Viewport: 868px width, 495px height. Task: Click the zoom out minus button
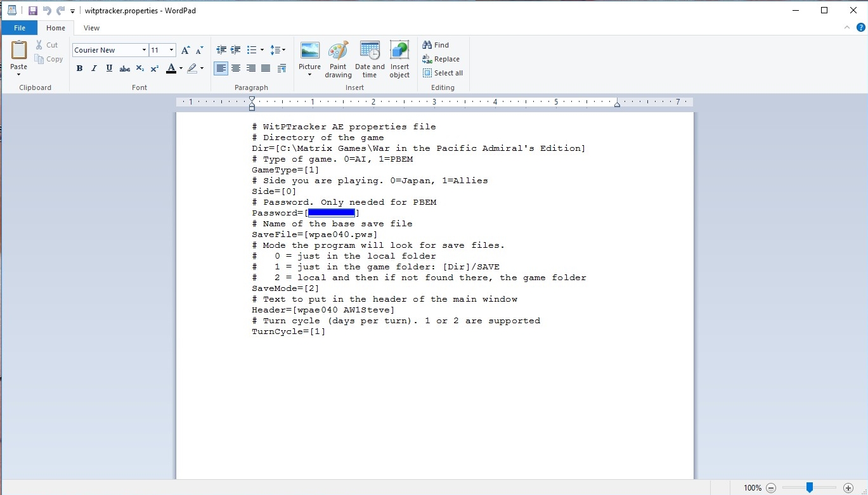click(771, 488)
